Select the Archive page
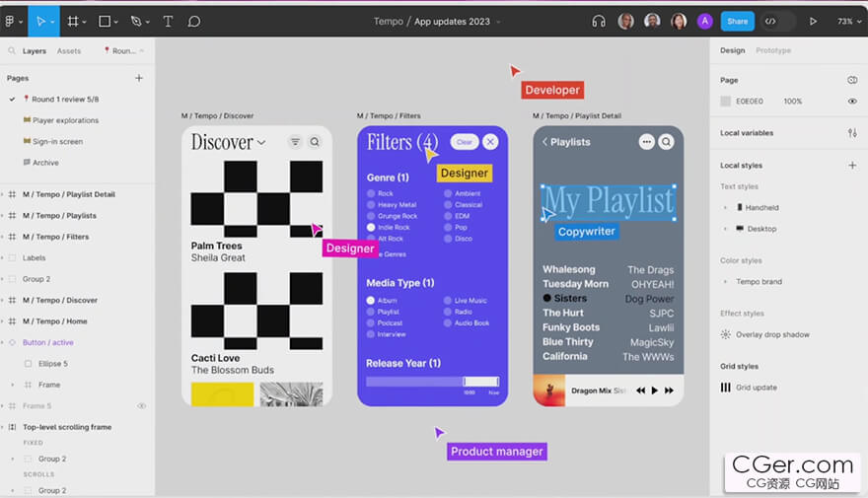The height and width of the screenshot is (498, 868). pyautogui.click(x=45, y=162)
